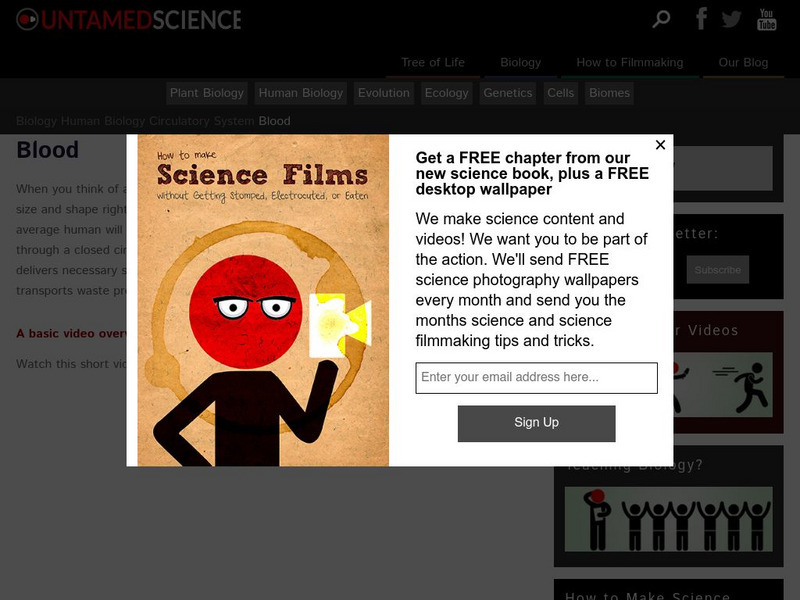800x600 pixels.
Task: Open the Evolution section
Action: 384,93
